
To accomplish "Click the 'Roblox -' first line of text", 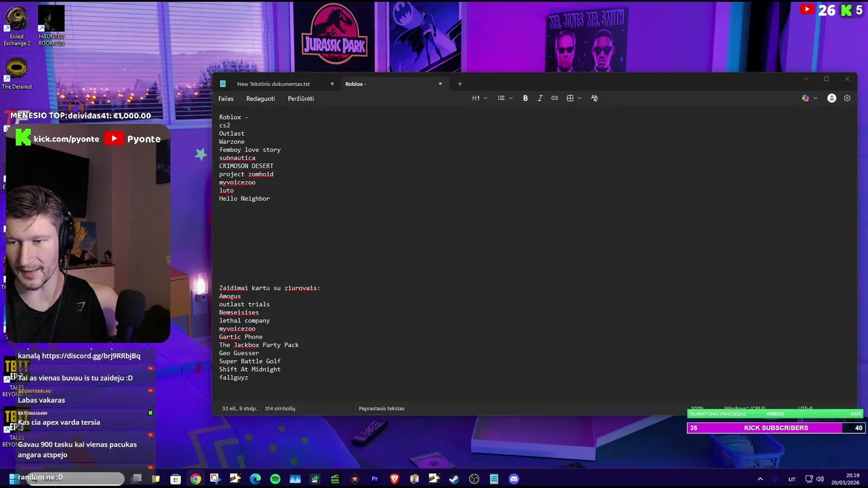I will pyautogui.click(x=233, y=117).
